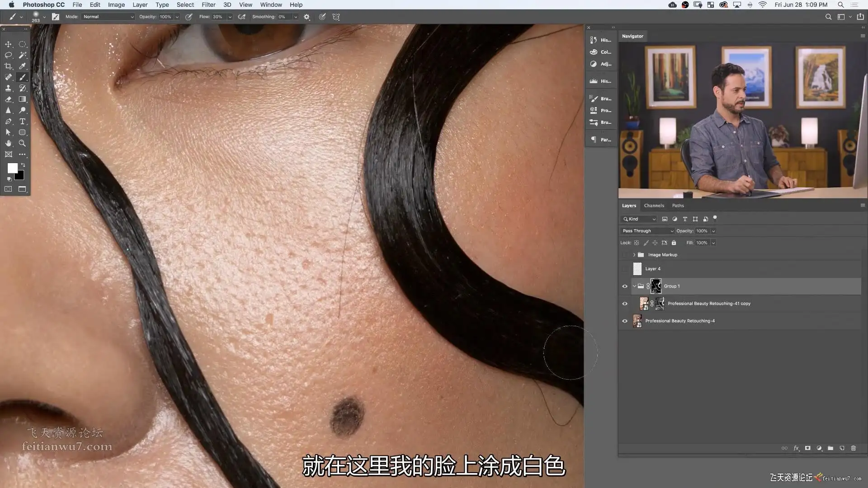Select the Crop tool
The image size is (868, 488).
8,66
